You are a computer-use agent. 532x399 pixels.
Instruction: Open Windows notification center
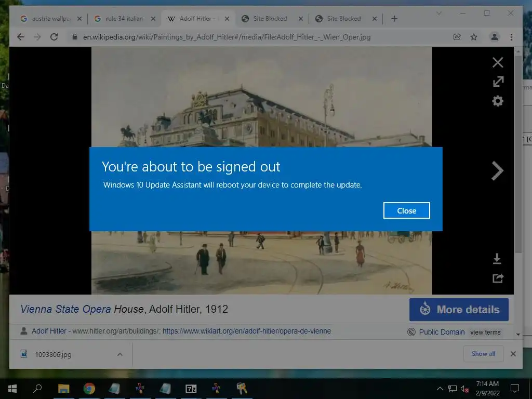click(515, 389)
